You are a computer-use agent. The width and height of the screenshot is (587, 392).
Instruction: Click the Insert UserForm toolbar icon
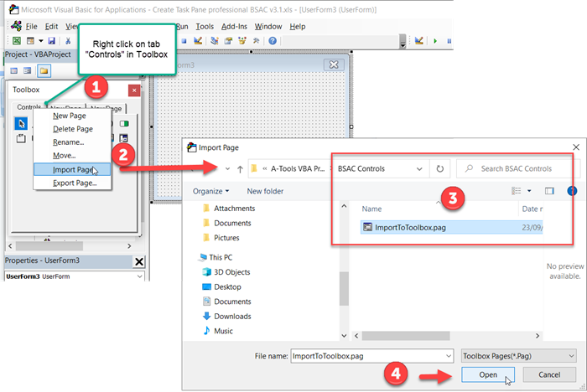click(x=30, y=41)
